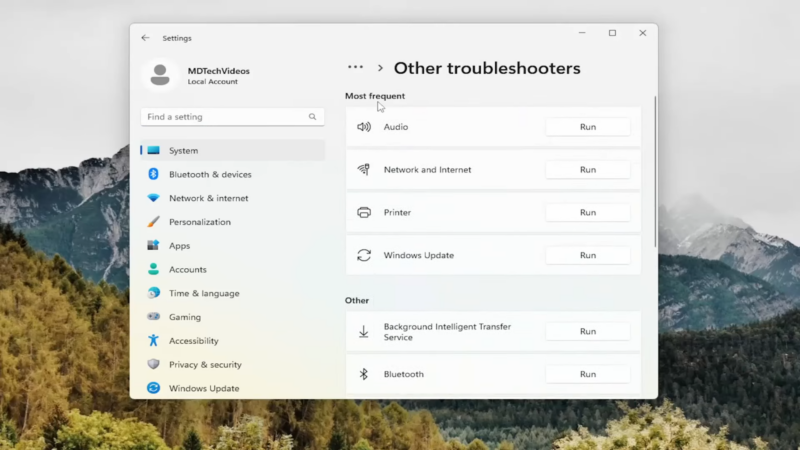Click the Find a setting search box
This screenshot has width=800, height=450.
click(233, 117)
